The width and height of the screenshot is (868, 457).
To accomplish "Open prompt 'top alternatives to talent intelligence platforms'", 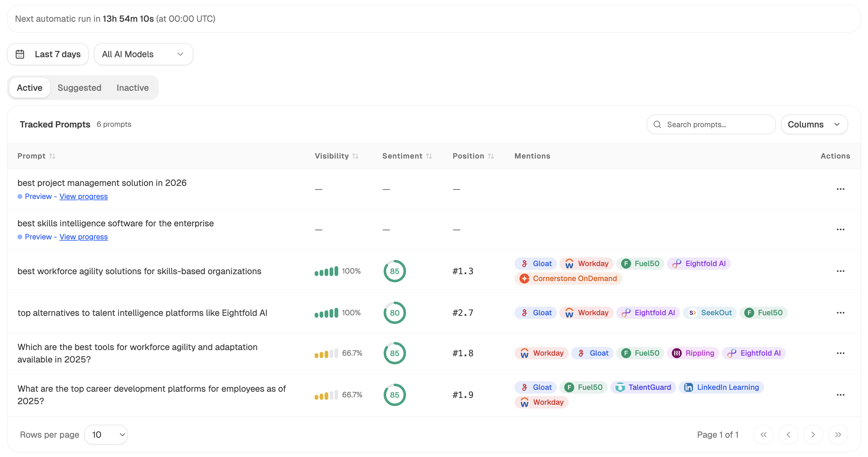I will [142, 313].
